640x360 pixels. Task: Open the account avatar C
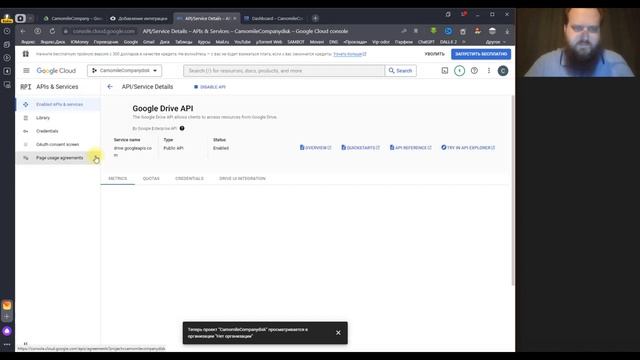[503, 71]
